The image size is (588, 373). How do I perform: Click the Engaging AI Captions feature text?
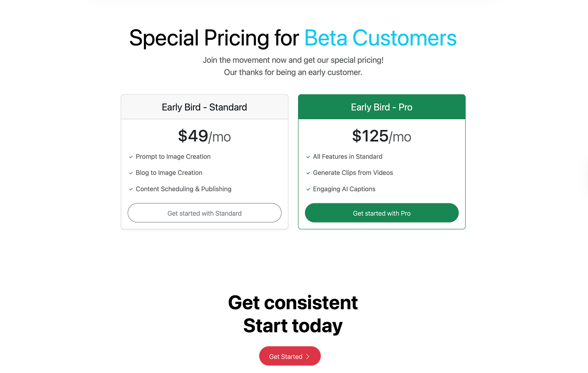coord(344,189)
